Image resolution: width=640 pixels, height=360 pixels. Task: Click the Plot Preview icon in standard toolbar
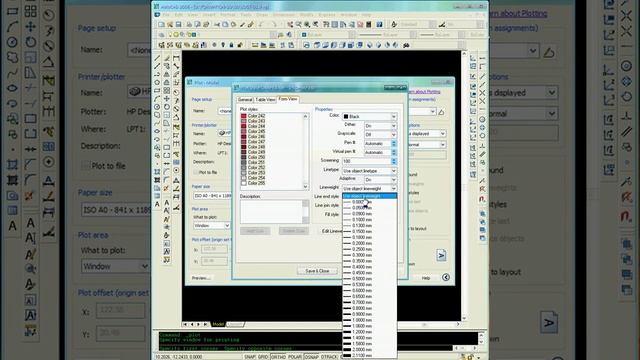198,25
